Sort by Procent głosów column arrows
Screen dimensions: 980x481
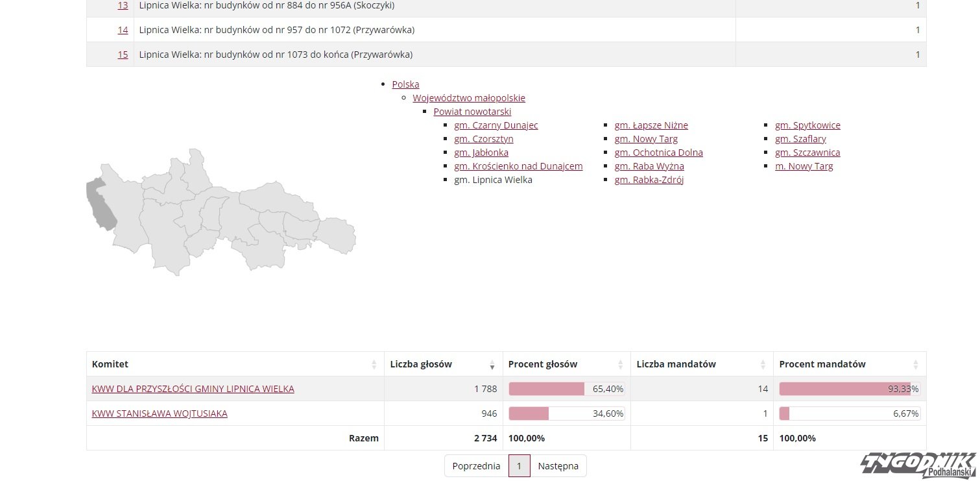pyautogui.click(x=620, y=364)
